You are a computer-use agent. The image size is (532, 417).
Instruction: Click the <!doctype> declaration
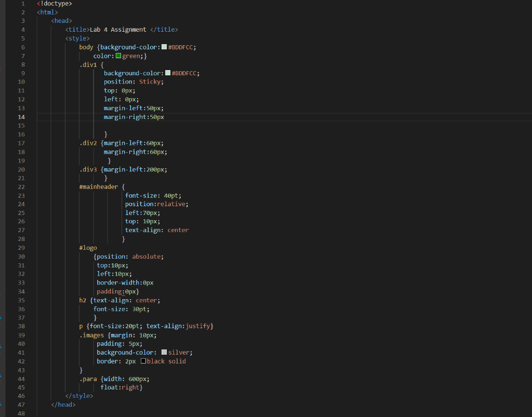tap(54, 4)
